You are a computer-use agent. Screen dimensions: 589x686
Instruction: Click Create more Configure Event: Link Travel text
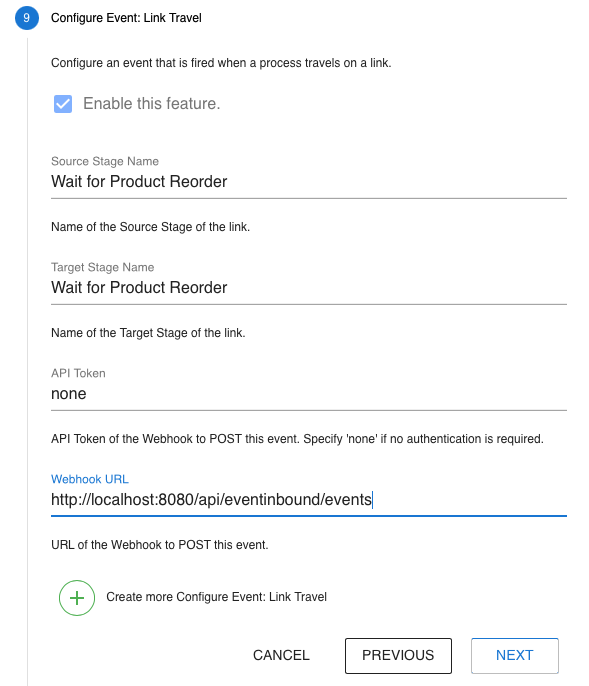coord(217,597)
